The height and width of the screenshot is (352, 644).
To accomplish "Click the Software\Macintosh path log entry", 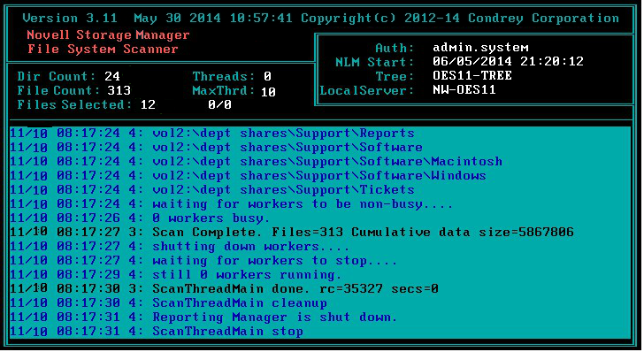I will (x=256, y=162).
